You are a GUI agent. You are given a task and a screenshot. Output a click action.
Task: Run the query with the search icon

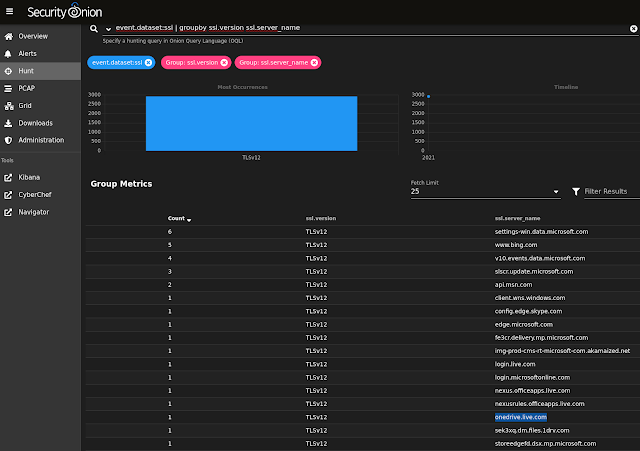pos(94,29)
